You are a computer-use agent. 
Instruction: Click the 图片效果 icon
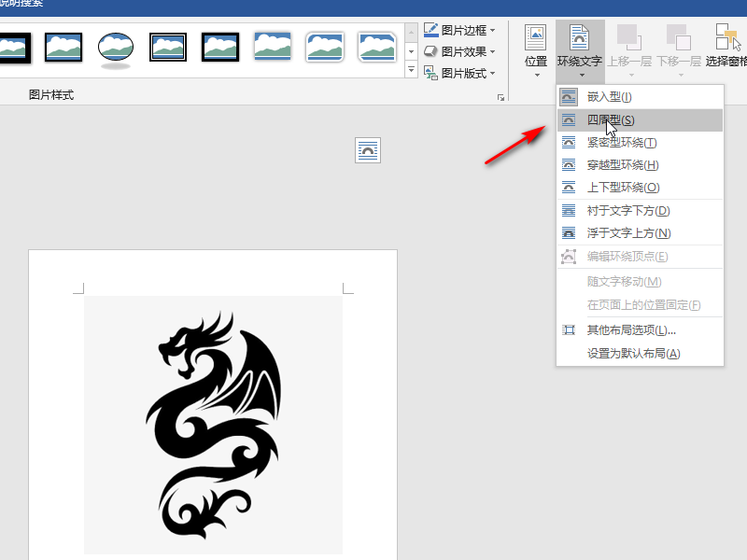coord(430,51)
